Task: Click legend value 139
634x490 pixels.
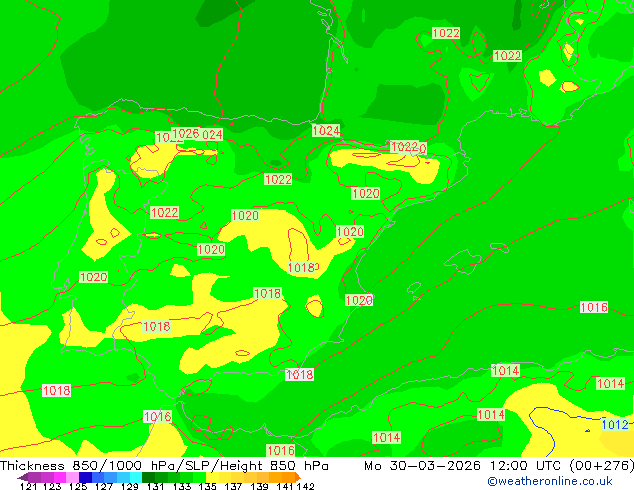Action: pos(259,486)
